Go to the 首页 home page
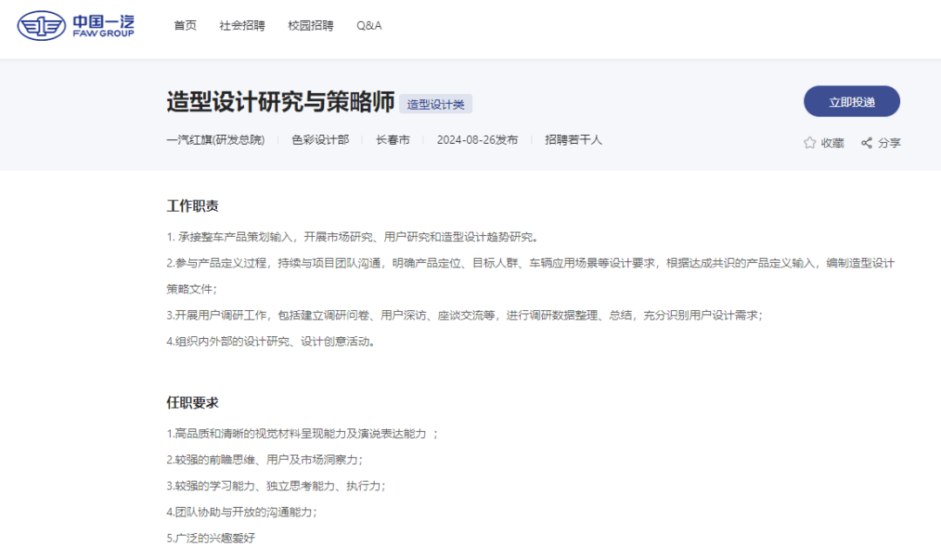This screenshot has width=941, height=560. (x=185, y=26)
